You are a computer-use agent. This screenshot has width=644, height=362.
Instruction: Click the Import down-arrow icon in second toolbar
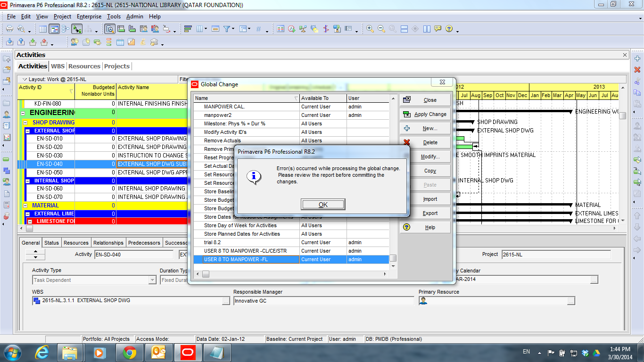pyautogui.click(x=9, y=42)
